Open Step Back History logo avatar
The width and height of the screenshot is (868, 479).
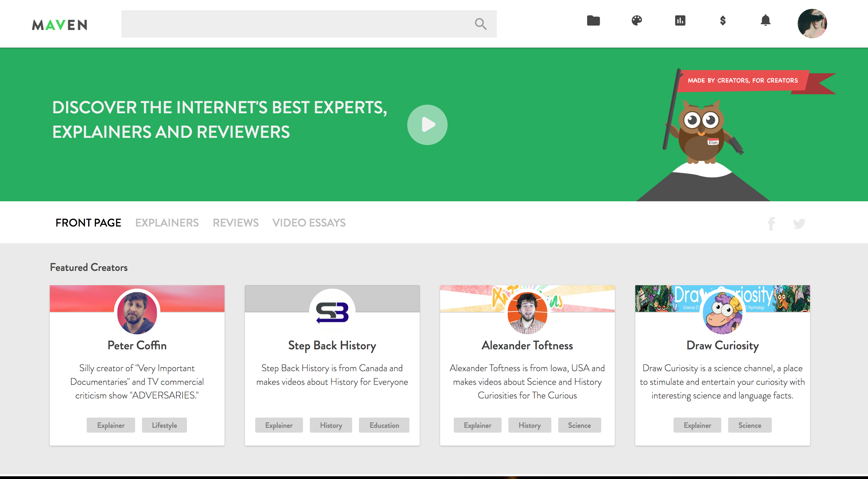tap(332, 312)
